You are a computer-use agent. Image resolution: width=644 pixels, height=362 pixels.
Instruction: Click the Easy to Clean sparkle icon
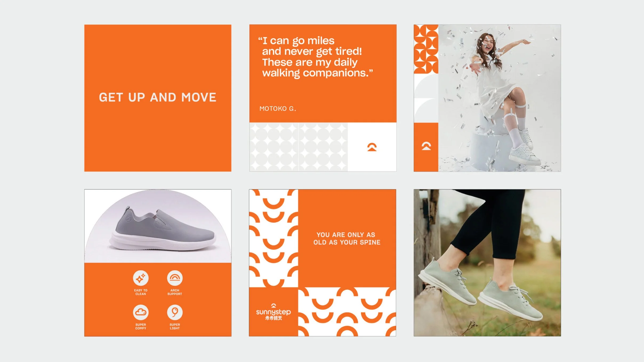pyautogui.click(x=140, y=278)
